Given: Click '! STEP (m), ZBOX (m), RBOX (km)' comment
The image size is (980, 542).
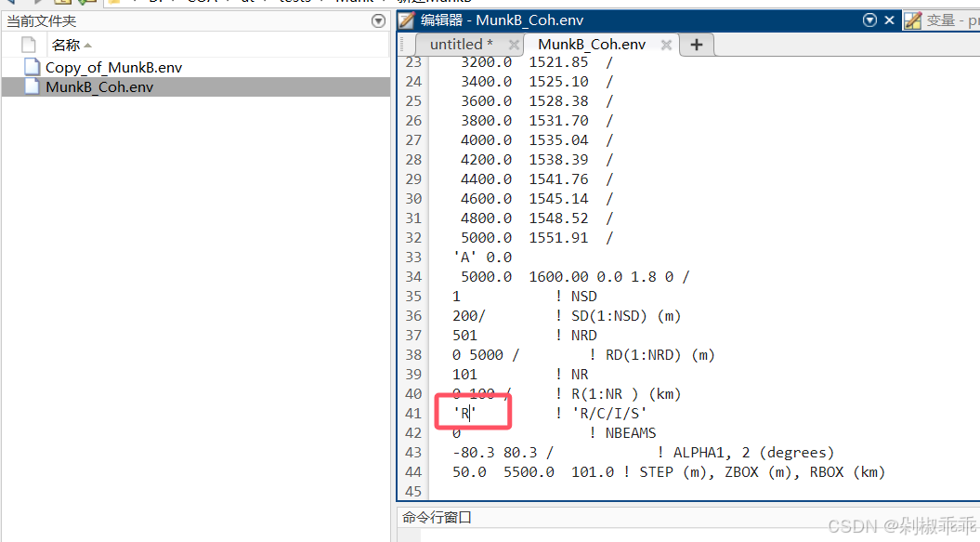Looking at the screenshot, I should click(x=754, y=472).
